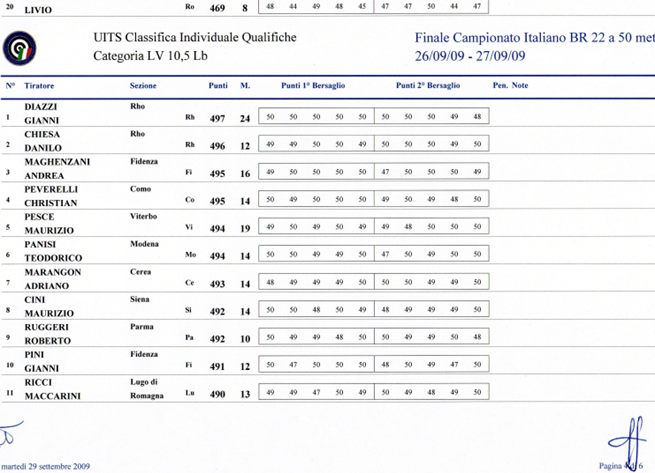The image size is (655, 473).
Task: Click the 'Punti 2° Bersaglio' header
Action: pyautogui.click(x=428, y=85)
